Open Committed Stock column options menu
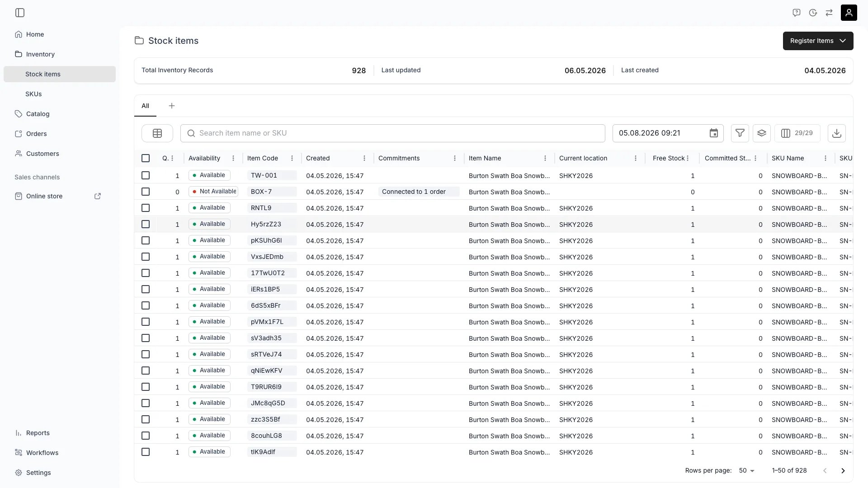Viewport: 868px width, 488px height. pos(755,158)
